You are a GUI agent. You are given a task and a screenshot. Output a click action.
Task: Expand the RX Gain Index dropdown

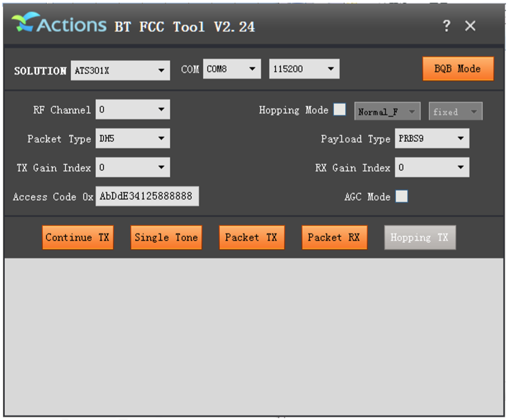432,167
